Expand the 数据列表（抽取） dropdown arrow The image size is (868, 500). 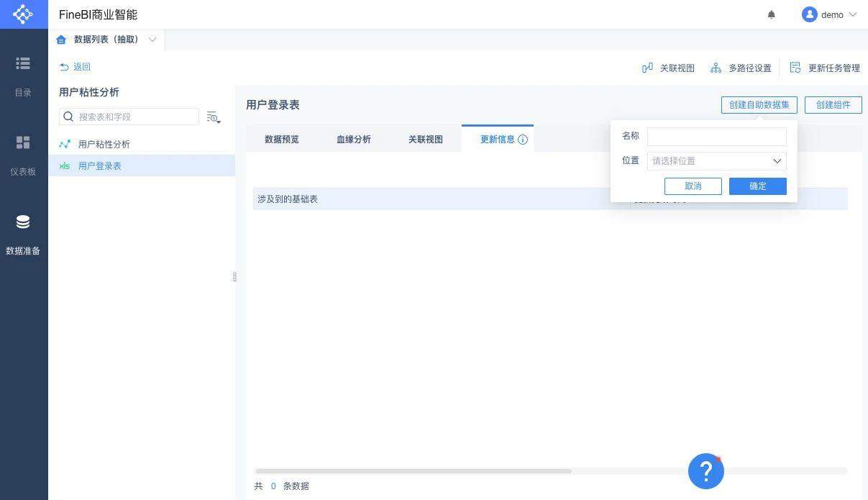tap(152, 40)
